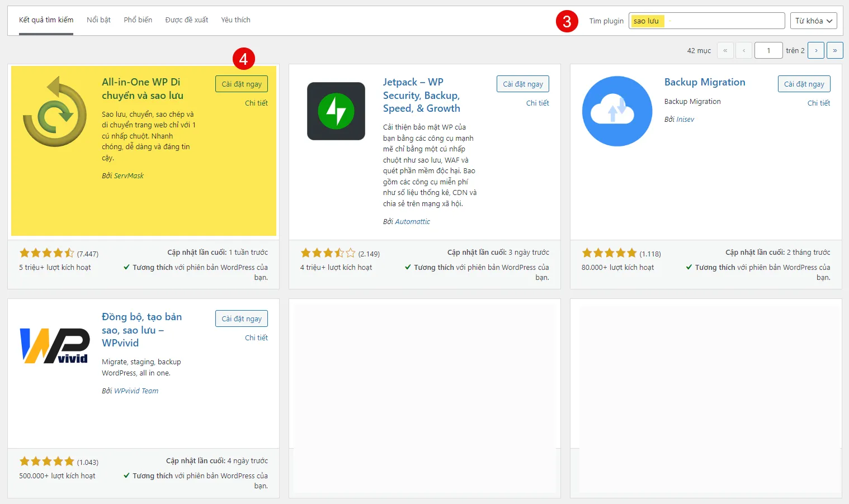
Task: Open the Phổ biến tab
Action: point(138,20)
